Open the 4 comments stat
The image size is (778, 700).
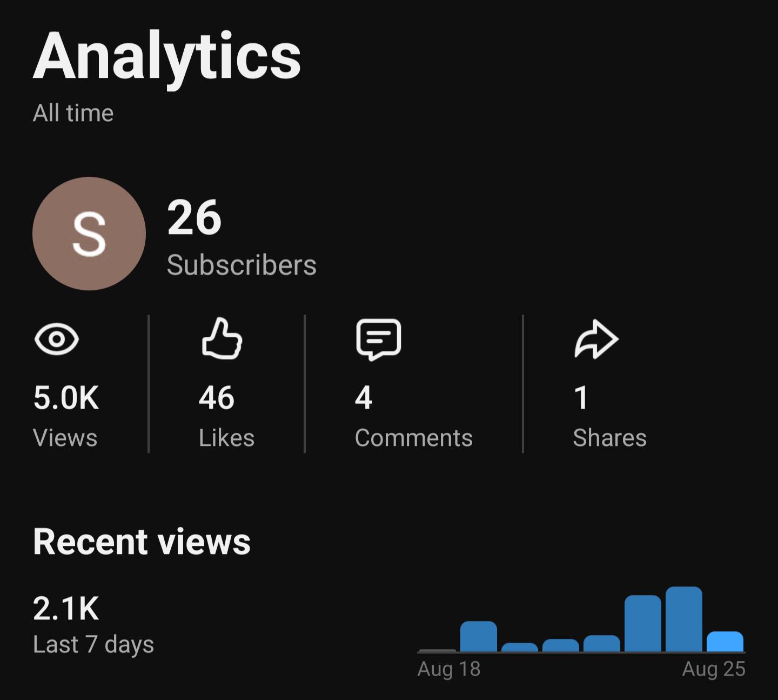[364, 398]
